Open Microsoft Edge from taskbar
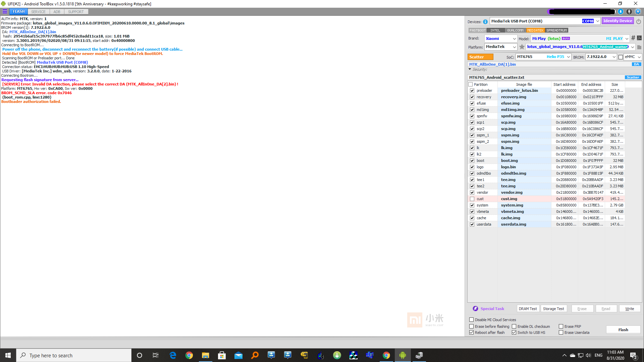Screen dimensions: 644x362 (x=173, y=355)
